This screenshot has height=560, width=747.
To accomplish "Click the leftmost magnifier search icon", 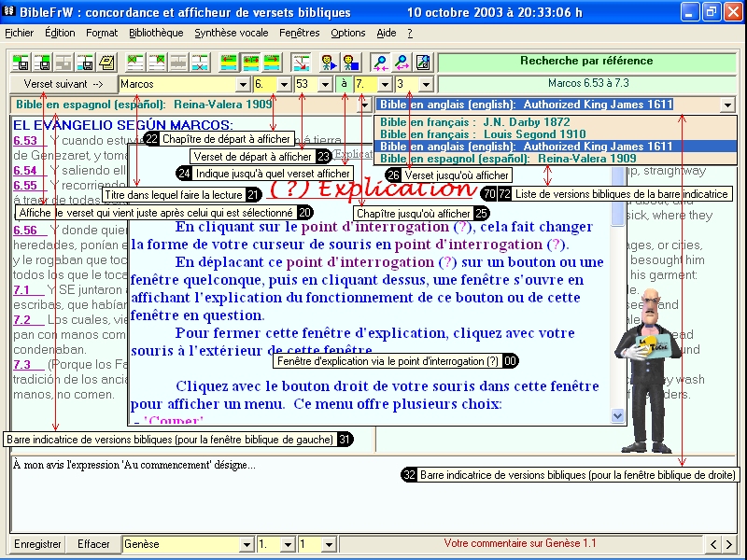I will 381,63.
